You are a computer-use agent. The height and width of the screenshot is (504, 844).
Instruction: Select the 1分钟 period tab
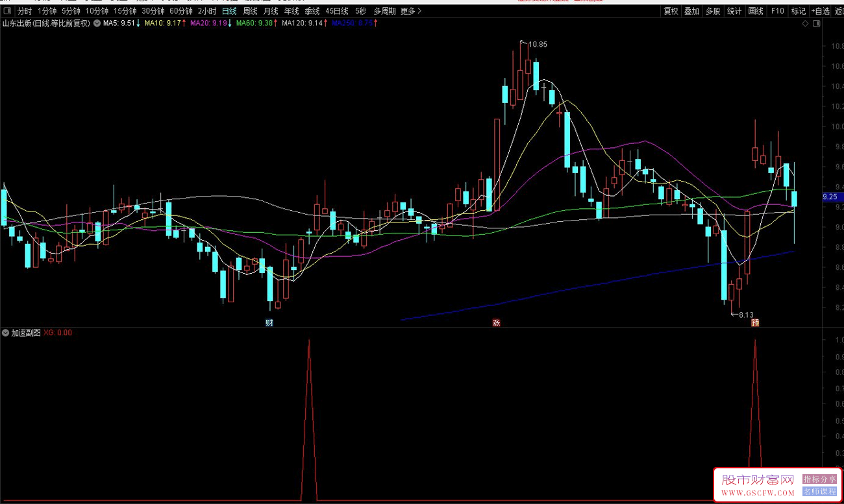[47, 11]
